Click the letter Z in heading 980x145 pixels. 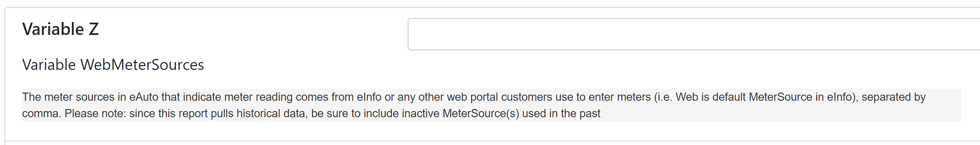pyautogui.click(x=94, y=29)
